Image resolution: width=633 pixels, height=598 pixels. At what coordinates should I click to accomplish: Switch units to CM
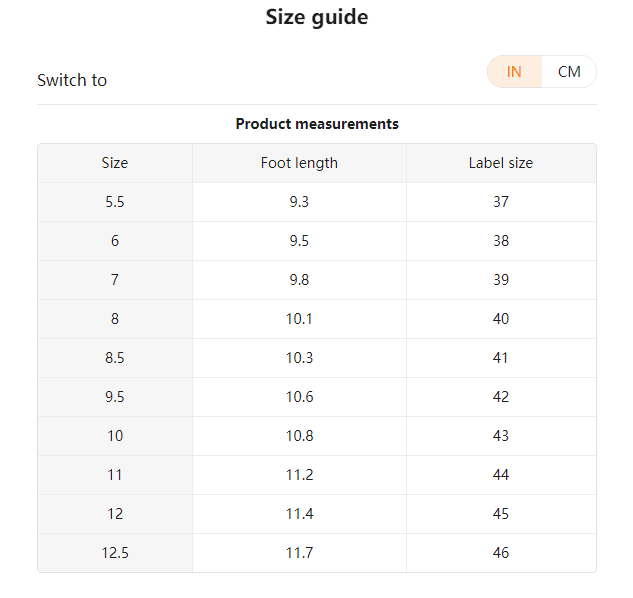tap(569, 72)
